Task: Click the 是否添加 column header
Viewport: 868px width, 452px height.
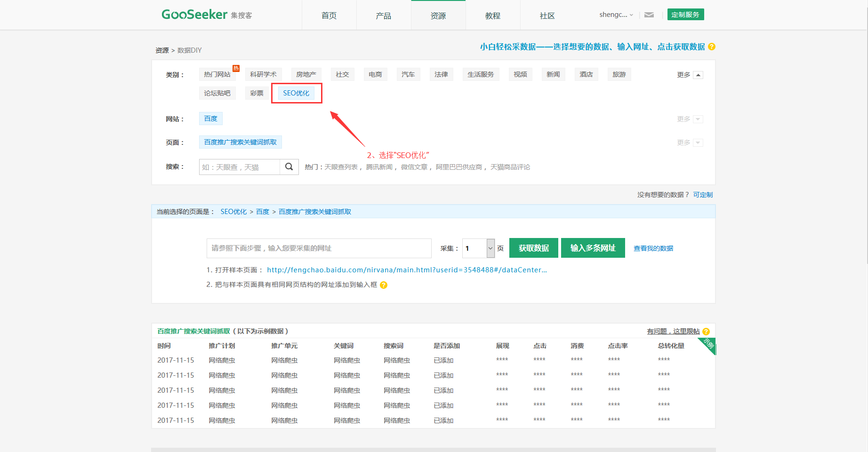Action: coord(447,346)
